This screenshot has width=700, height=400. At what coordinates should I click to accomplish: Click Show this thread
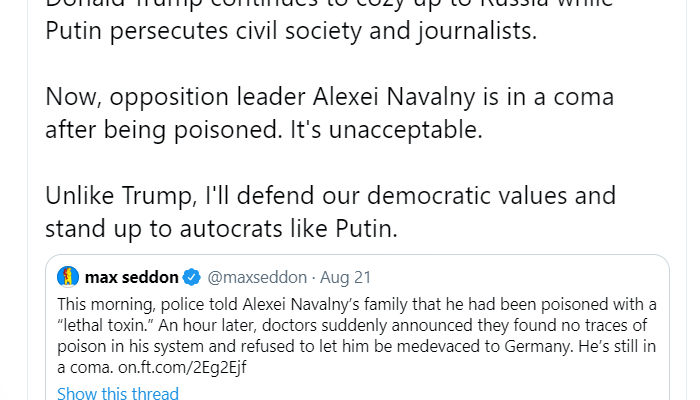117,393
